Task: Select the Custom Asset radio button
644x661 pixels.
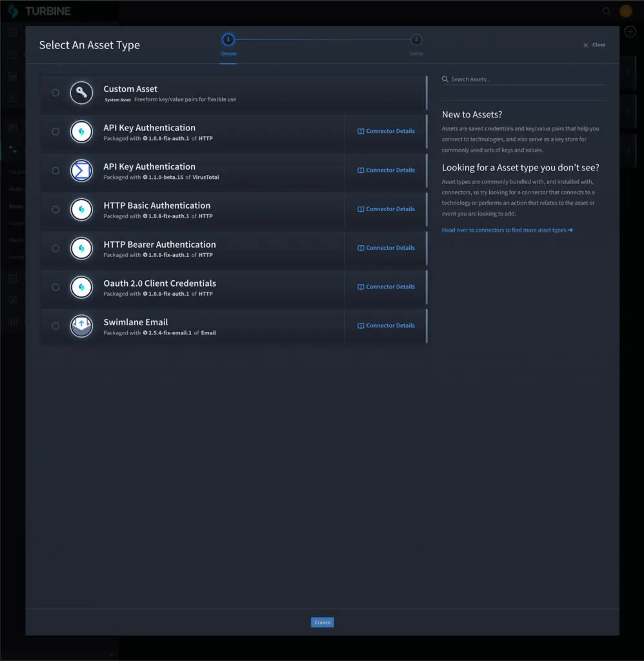Action: (x=55, y=93)
